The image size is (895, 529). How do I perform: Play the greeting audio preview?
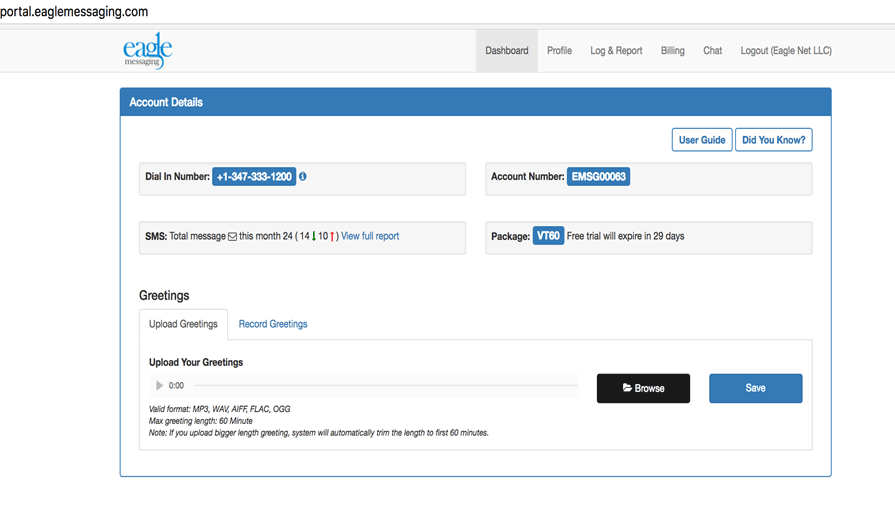pos(159,386)
